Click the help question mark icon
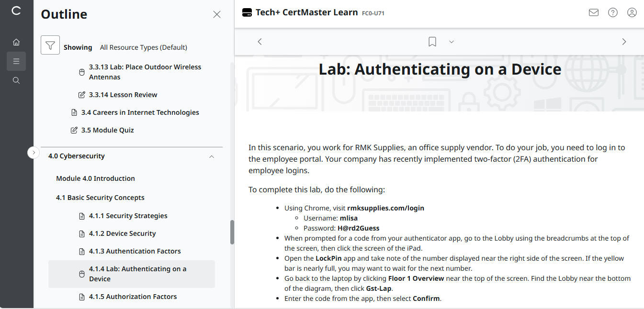This screenshot has height=309, width=644. [x=613, y=12]
